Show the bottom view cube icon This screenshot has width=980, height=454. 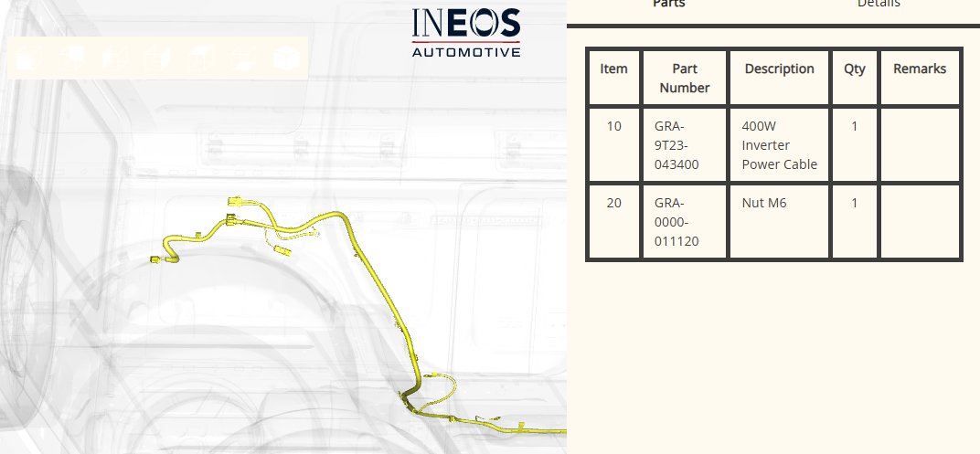click(x=242, y=59)
